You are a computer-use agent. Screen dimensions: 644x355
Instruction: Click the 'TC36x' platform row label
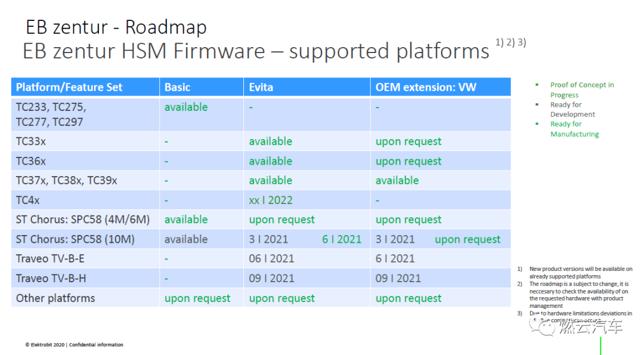[31, 161]
